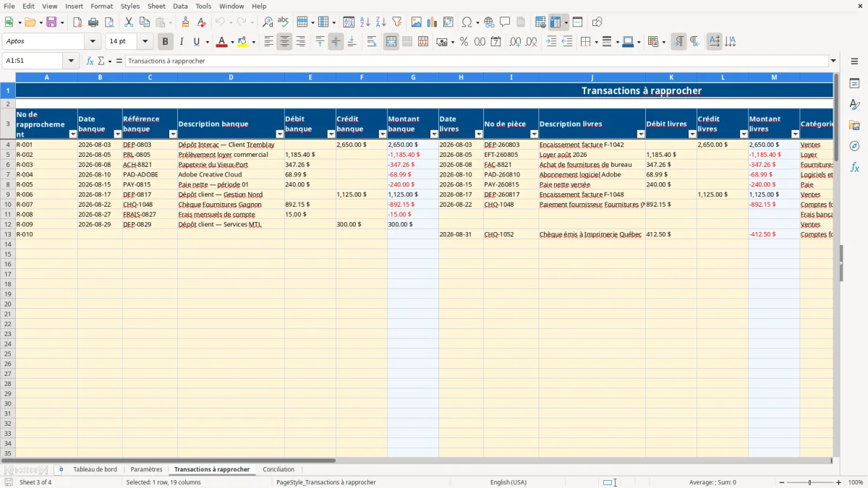Toggle Wrap Text
868x488 pixels.
pyautogui.click(x=372, y=42)
